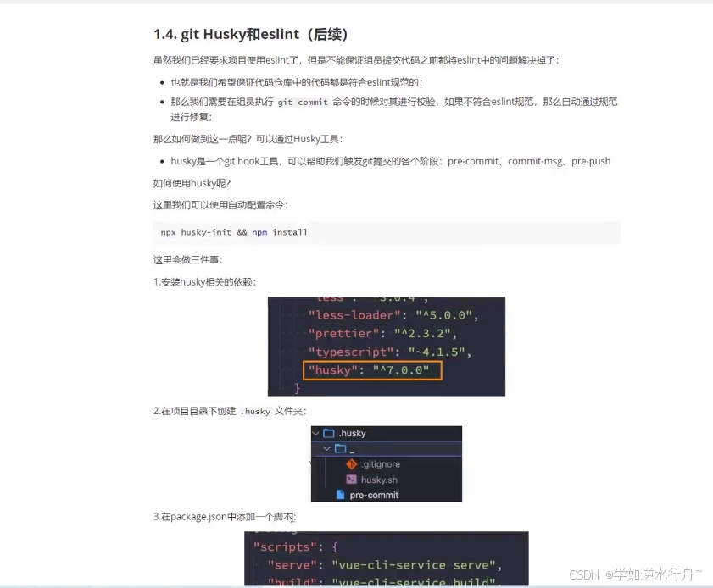The height and width of the screenshot is (588, 713).
Task: Click the husky.sh shell file icon
Action: pos(351,480)
